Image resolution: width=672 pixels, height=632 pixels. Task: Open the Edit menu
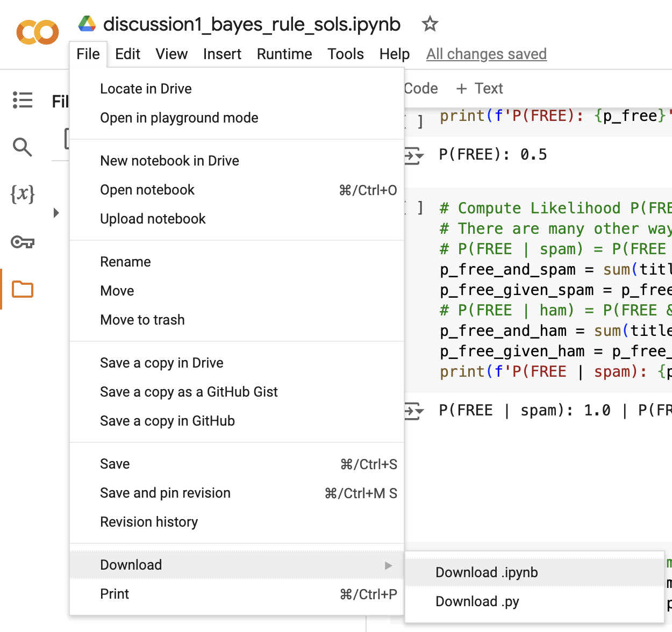click(x=127, y=54)
